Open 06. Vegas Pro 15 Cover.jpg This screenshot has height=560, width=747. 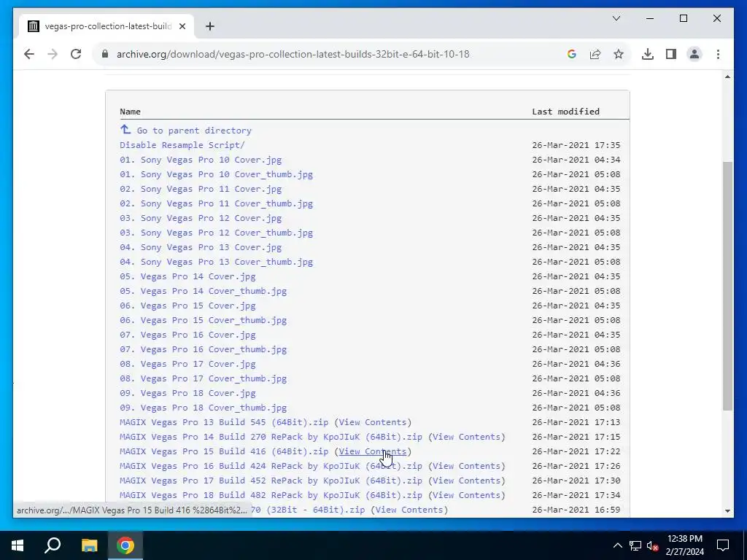pyautogui.click(x=187, y=306)
